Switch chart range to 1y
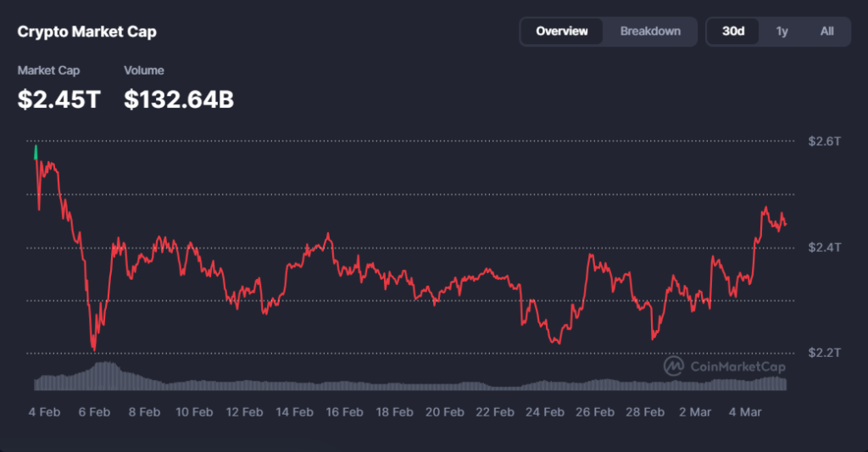 point(782,31)
